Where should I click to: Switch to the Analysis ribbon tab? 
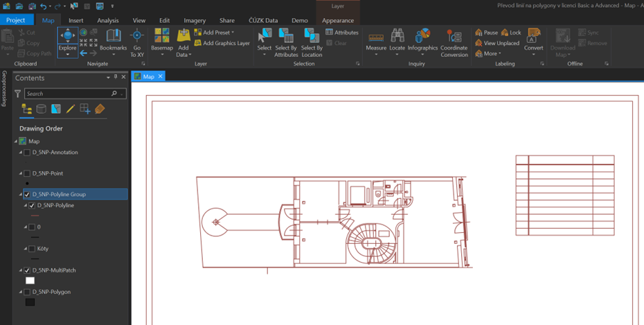(x=108, y=20)
